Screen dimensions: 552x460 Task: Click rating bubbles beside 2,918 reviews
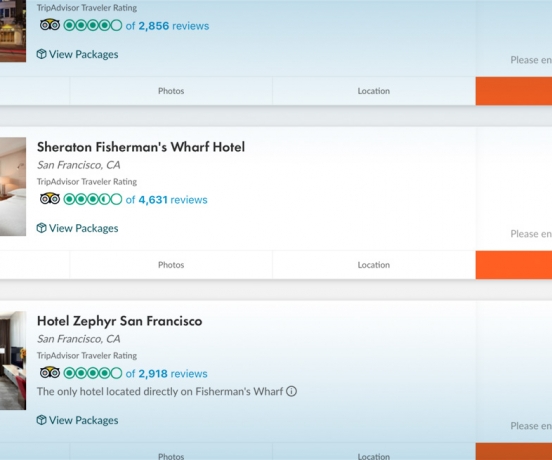click(x=93, y=373)
